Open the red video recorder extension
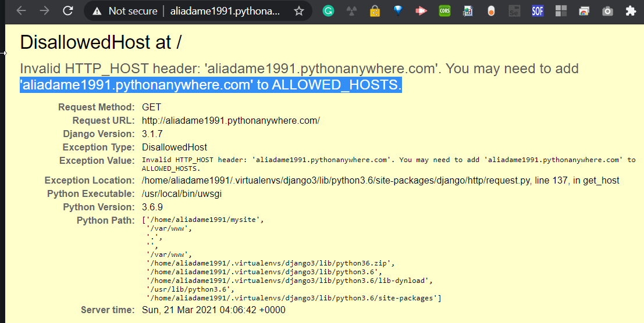 pos(421,11)
